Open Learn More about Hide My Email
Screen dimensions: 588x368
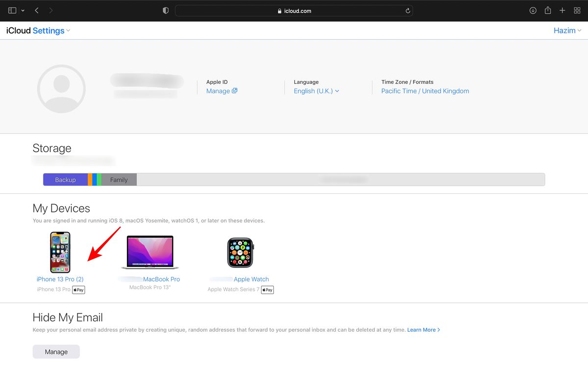pos(423,330)
